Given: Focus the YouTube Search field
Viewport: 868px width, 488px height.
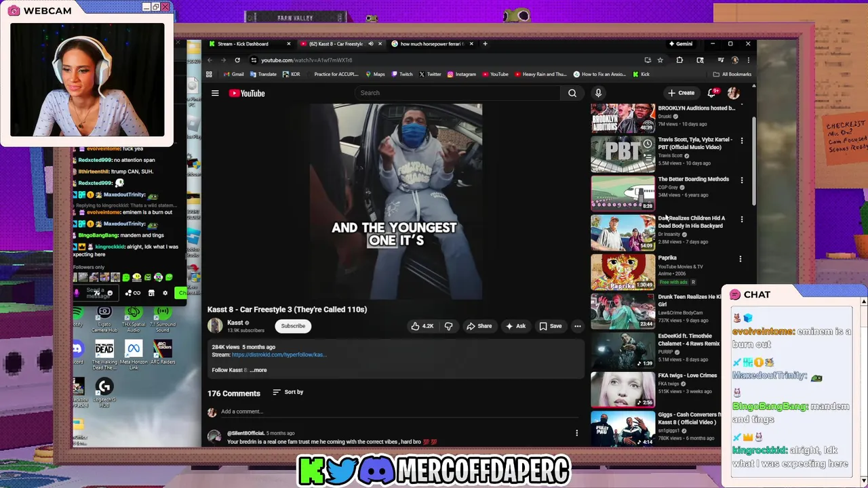Looking at the screenshot, I should (458, 93).
